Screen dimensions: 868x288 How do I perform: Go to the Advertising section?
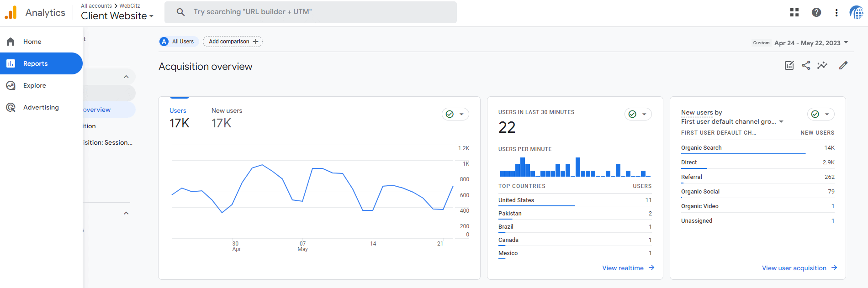click(x=41, y=107)
